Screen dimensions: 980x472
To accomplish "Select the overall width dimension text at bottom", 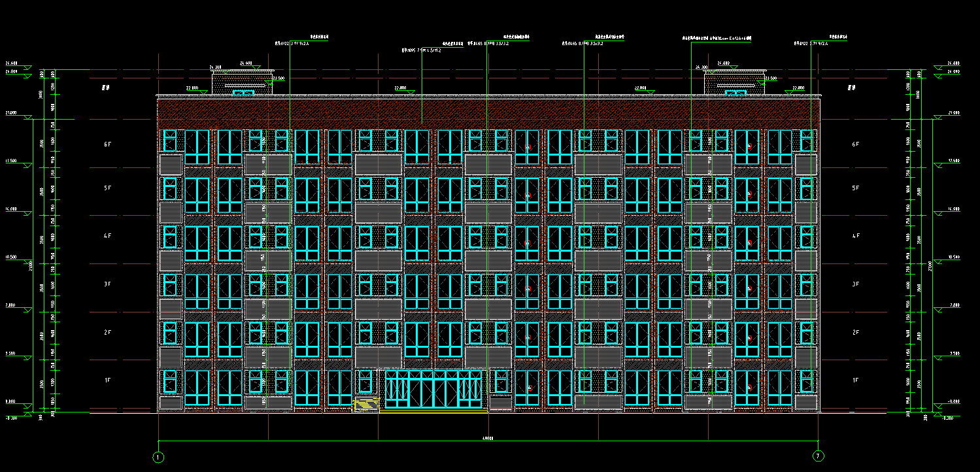I will [488, 439].
